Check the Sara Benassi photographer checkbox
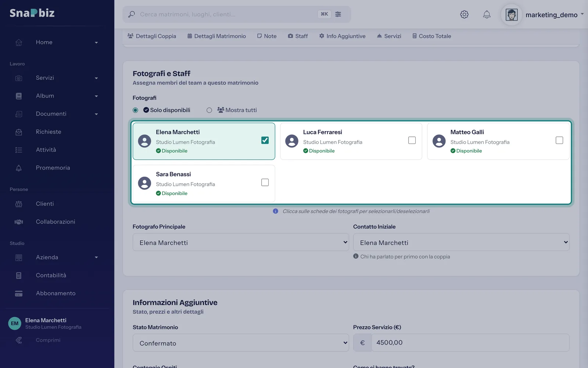 pos(265,183)
